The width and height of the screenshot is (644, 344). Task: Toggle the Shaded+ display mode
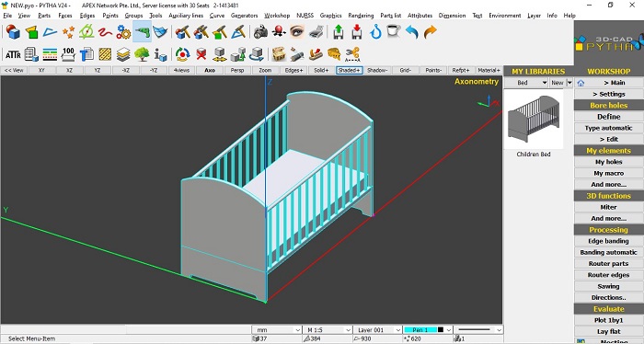(x=349, y=70)
